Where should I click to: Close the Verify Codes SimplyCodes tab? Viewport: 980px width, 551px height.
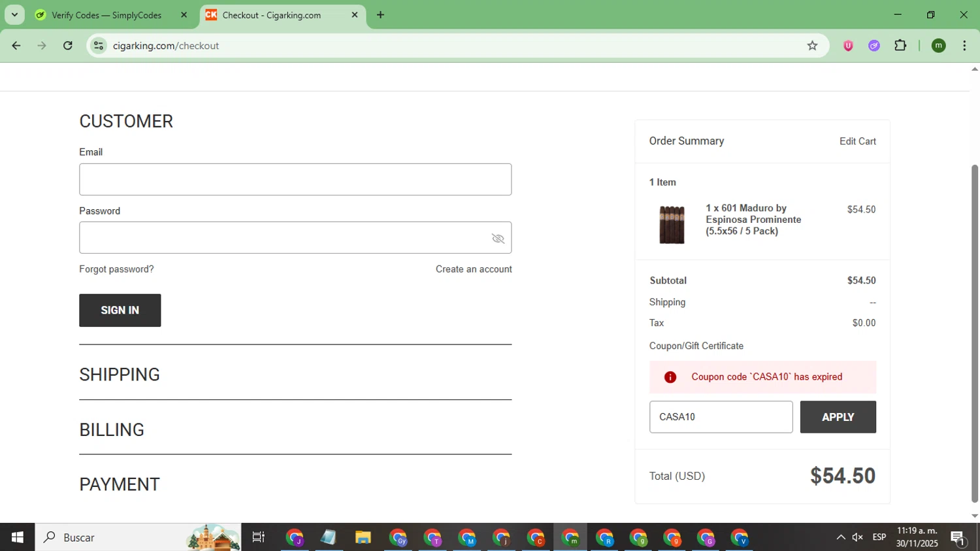[184, 15]
